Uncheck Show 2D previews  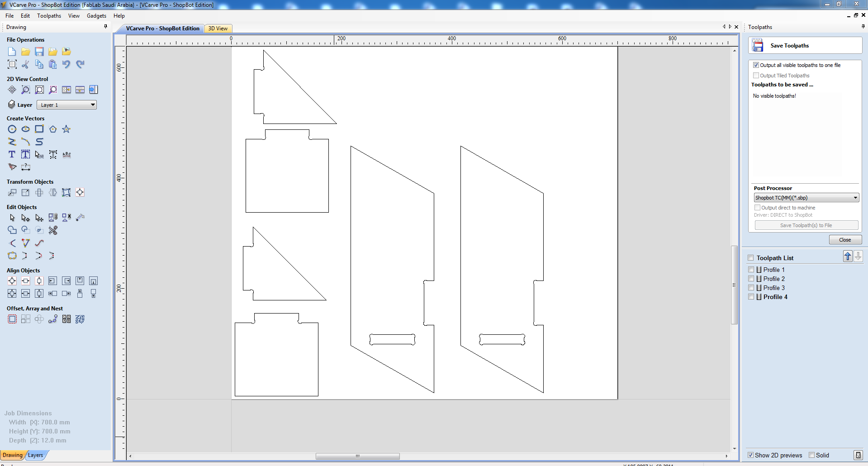click(x=751, y=455)
